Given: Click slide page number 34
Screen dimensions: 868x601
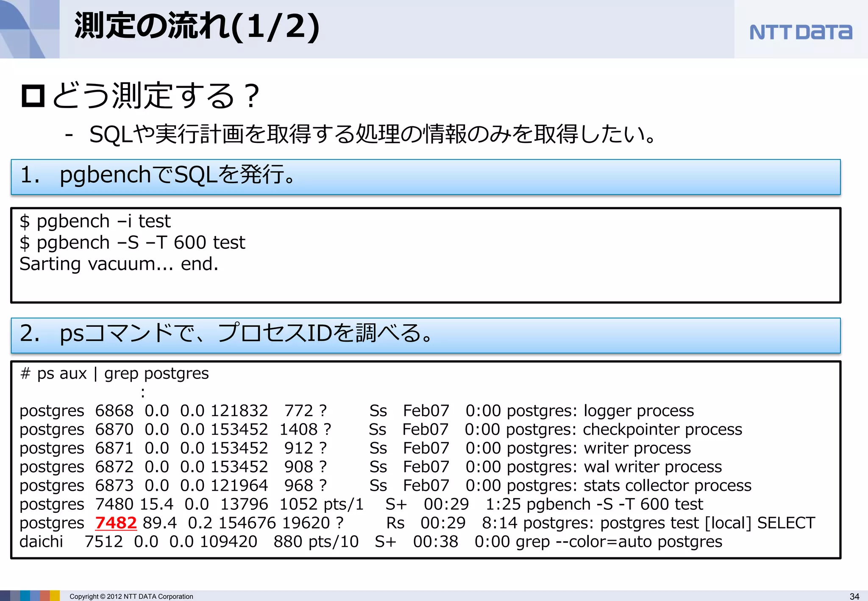Looking at the screenshot, I should [x=854, y=596].
